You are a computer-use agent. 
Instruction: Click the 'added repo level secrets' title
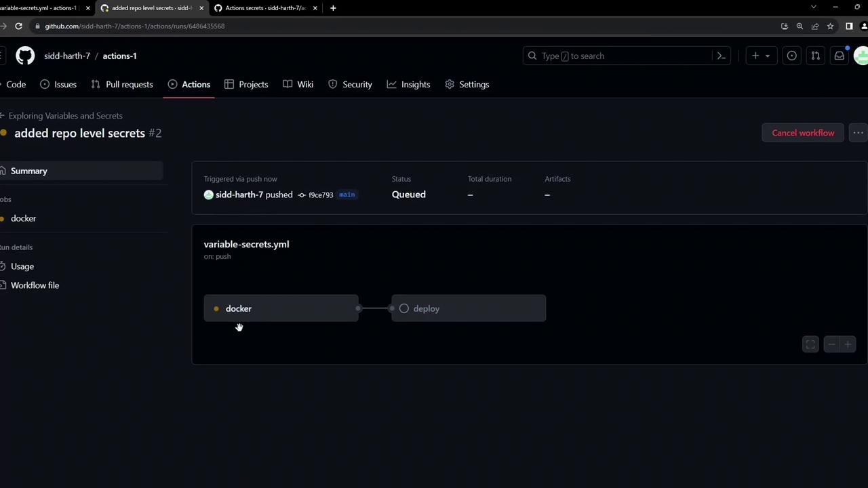(x=80, y=133)
